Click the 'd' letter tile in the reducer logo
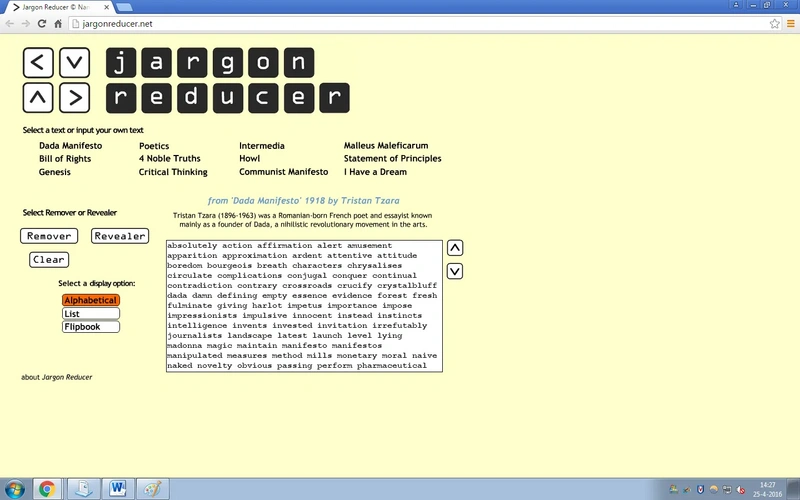 192,97
